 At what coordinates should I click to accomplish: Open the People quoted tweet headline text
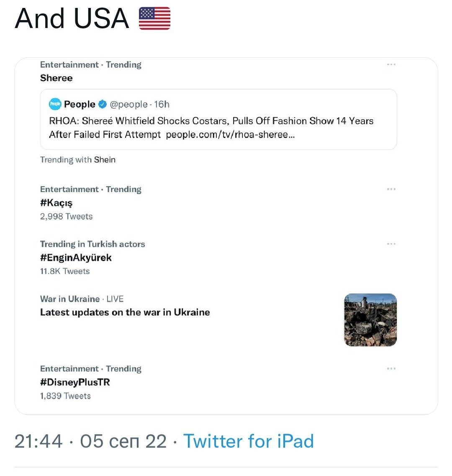tap(211, 121)
